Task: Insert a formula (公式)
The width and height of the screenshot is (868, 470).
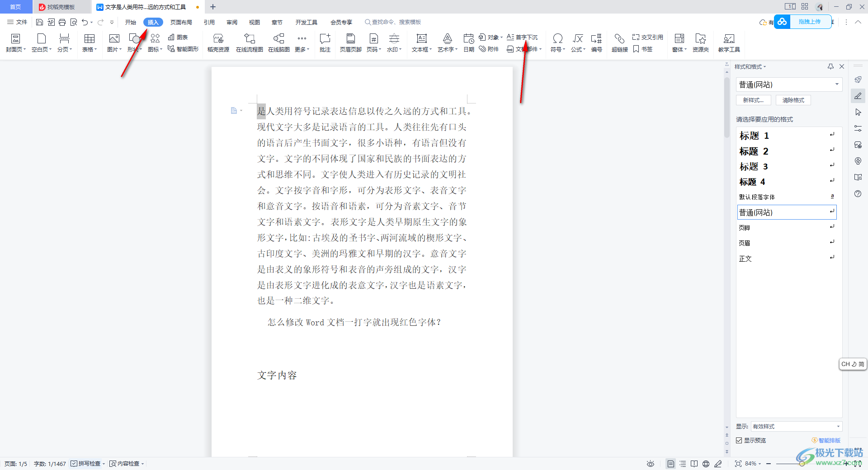Action: 578,43
